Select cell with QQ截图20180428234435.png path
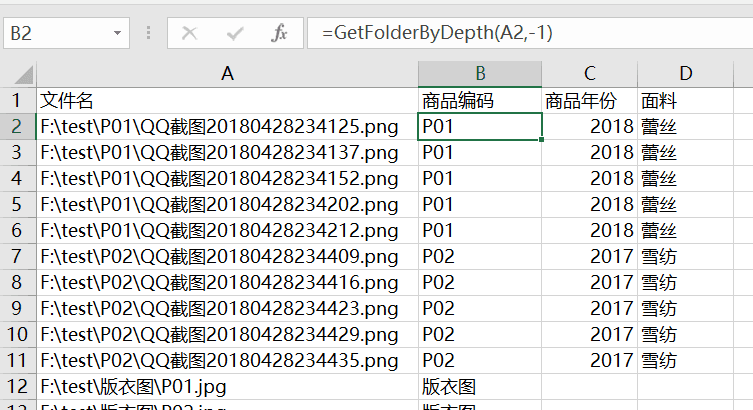The image size is (753, 410). pos(227,360)
